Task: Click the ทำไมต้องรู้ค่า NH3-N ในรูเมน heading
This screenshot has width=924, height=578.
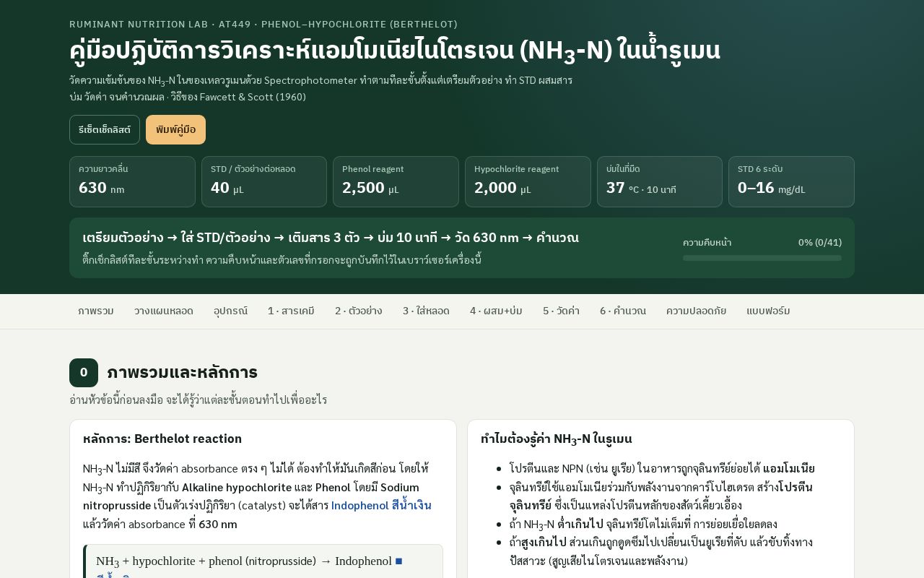Action: 557,439
